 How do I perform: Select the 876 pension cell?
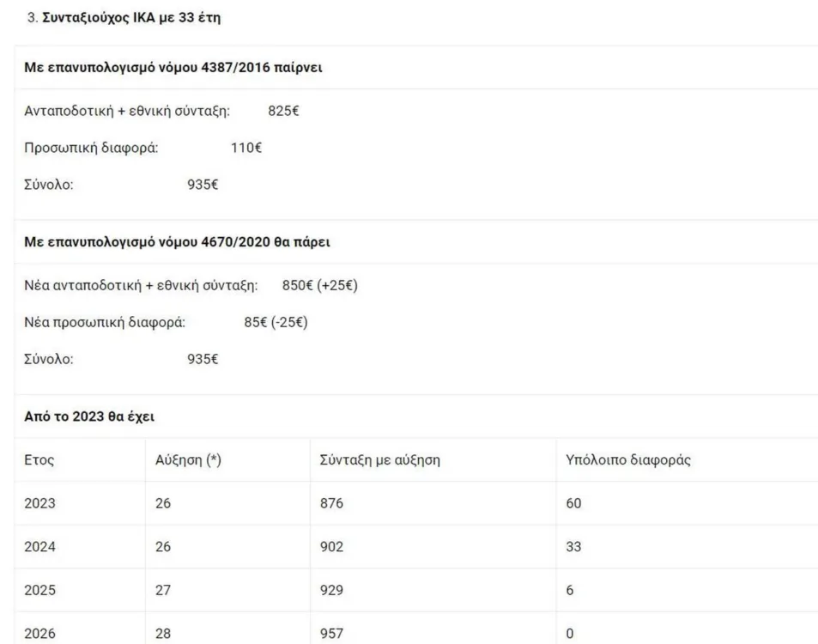(x=330, y=503)
